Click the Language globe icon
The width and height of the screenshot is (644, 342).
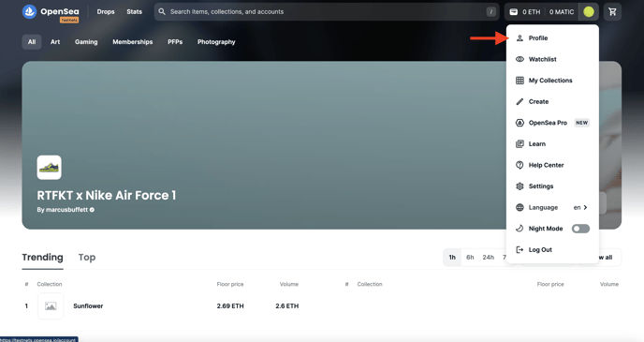pyautogui.click(x=520, y=207)
